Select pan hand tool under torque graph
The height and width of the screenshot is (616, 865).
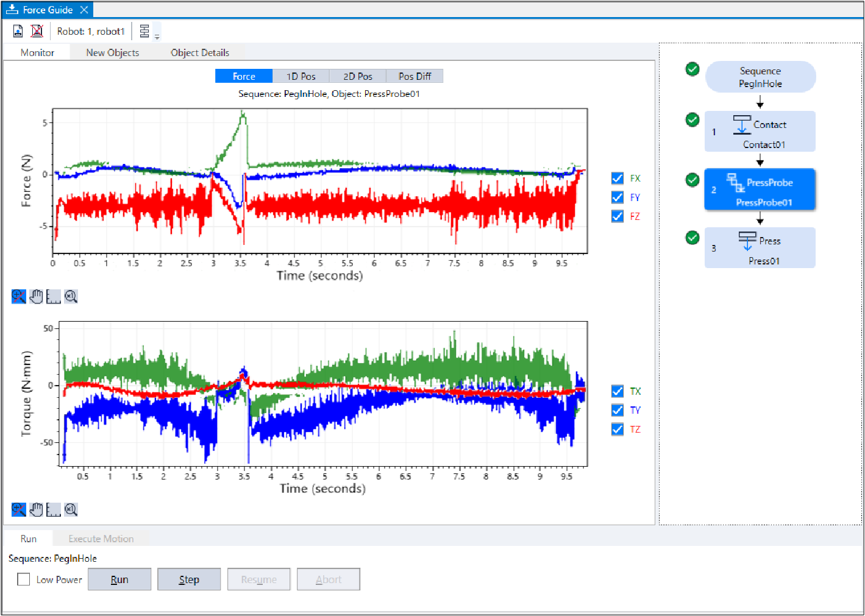tap(37, 509)
